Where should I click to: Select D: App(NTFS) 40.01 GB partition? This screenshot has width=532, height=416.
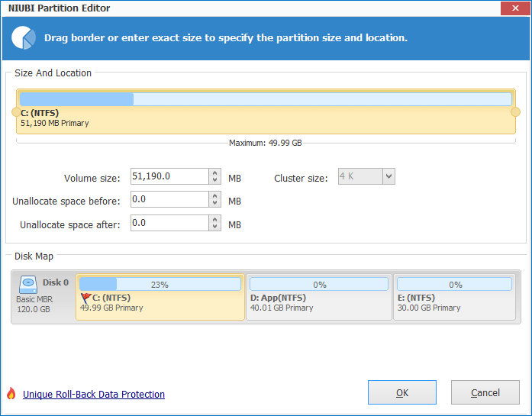click(x=319, y=297)
